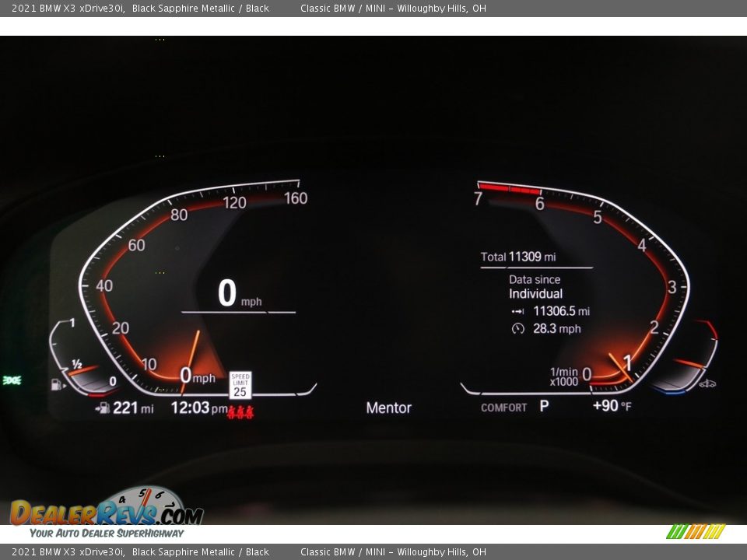747x560 pixels.
Task: Click the fuel pump gauge icon
Action: (x=57, y=384)
